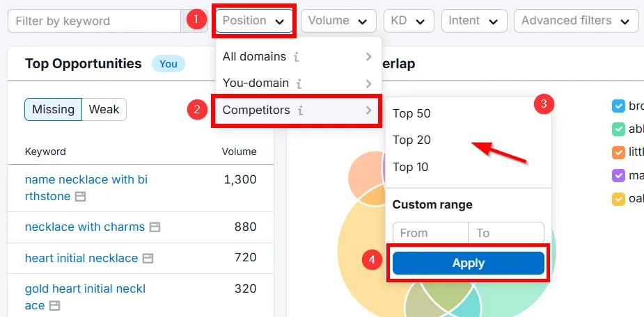Open SERP features icon beside heart initial necklace
Image resolution: width=644 pixels, height=317 pixels.
[x=148, y=259]
